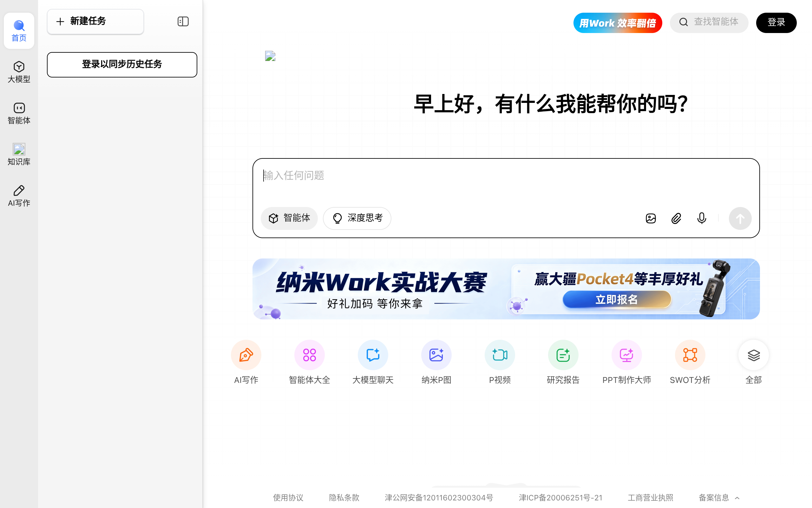Open the 知识库 knowledge base in sidebar
This screenshot has height=508, width=812.
[19, 155]
